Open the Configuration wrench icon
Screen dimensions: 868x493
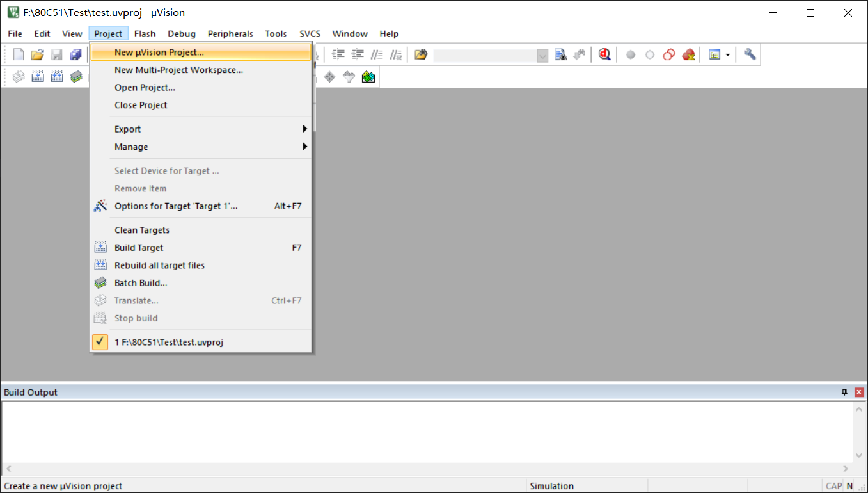pos(750,55)
